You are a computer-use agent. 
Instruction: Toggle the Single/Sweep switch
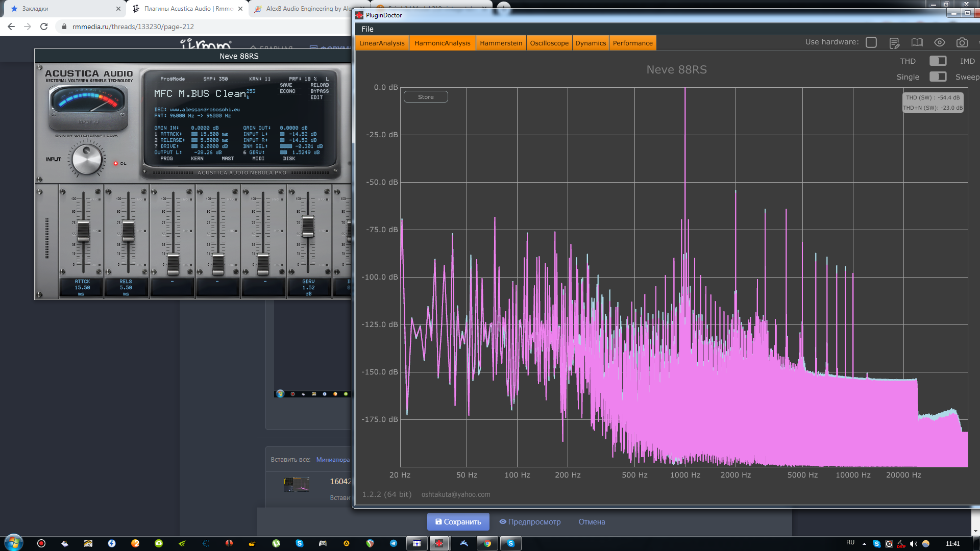pyautogui.click(x=938, y=77)
